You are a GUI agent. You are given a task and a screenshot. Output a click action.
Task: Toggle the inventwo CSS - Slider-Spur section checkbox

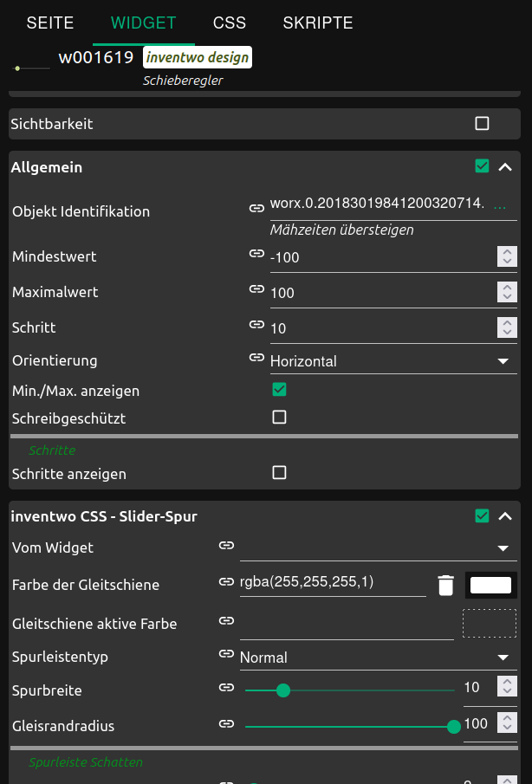pyautogui.click(x=482, y=515)
